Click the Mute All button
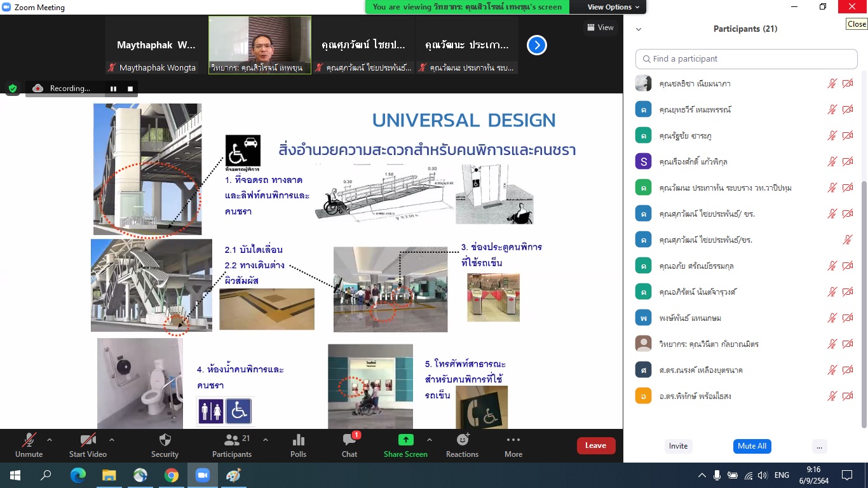This screenshot has width=868, height=488. [x=752, y=446]
